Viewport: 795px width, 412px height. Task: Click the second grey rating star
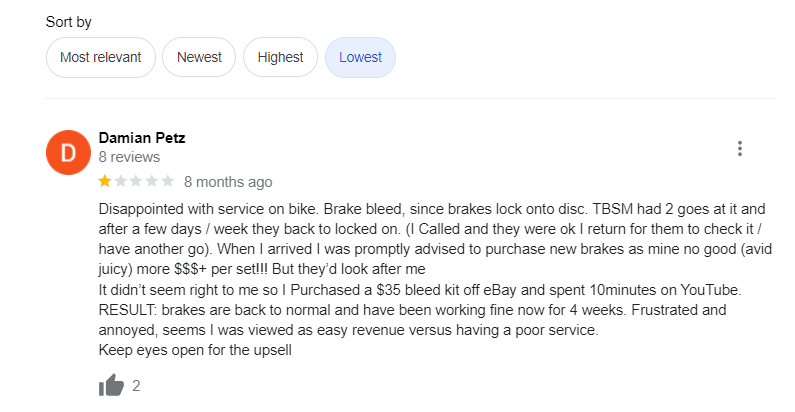(121, 182)
